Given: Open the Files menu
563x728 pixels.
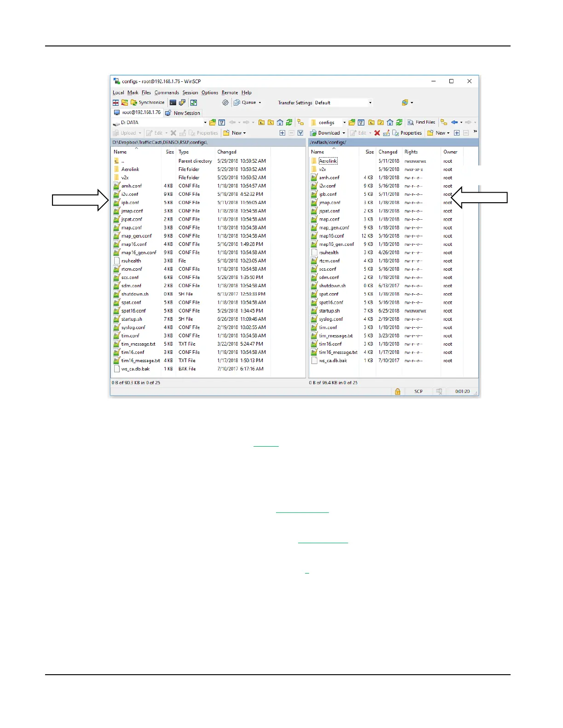Looking at the screenshot, I should [146, 92].
